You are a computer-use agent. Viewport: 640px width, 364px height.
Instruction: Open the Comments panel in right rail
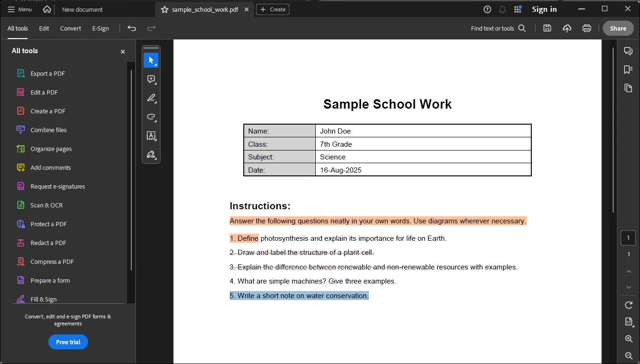[628, 51]
